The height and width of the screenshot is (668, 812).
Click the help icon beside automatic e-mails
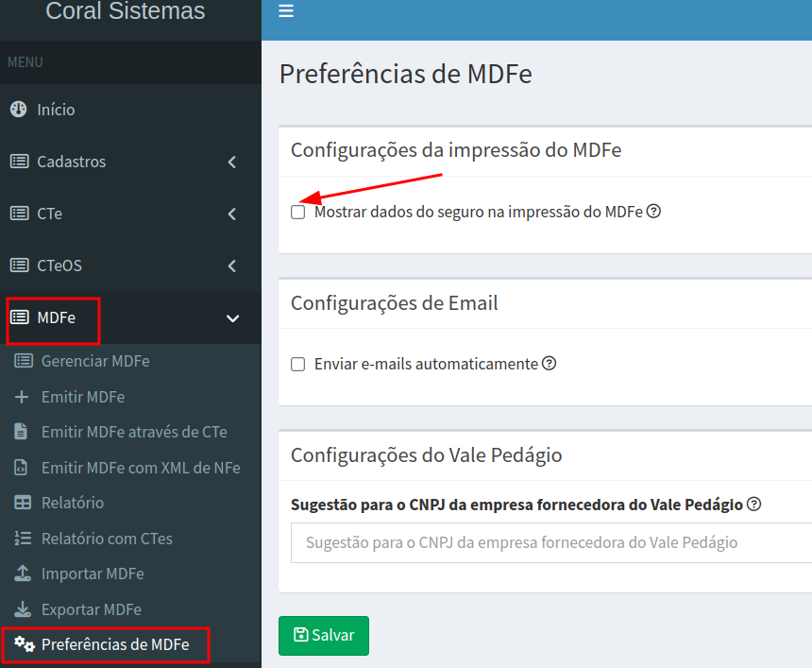coord(549,363)
